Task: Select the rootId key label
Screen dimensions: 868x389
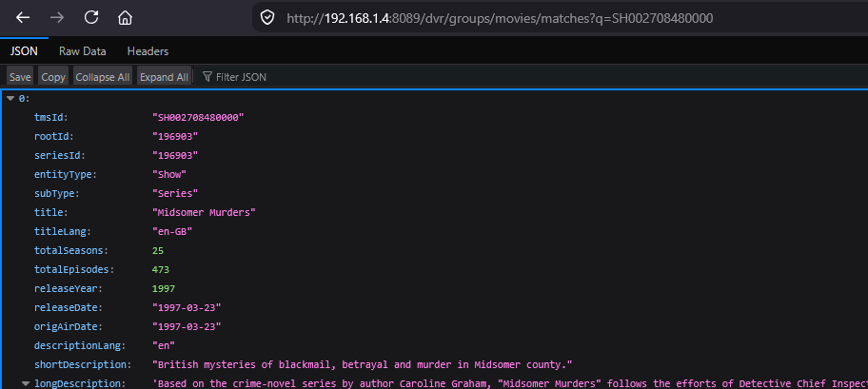Action: [53, 136]
